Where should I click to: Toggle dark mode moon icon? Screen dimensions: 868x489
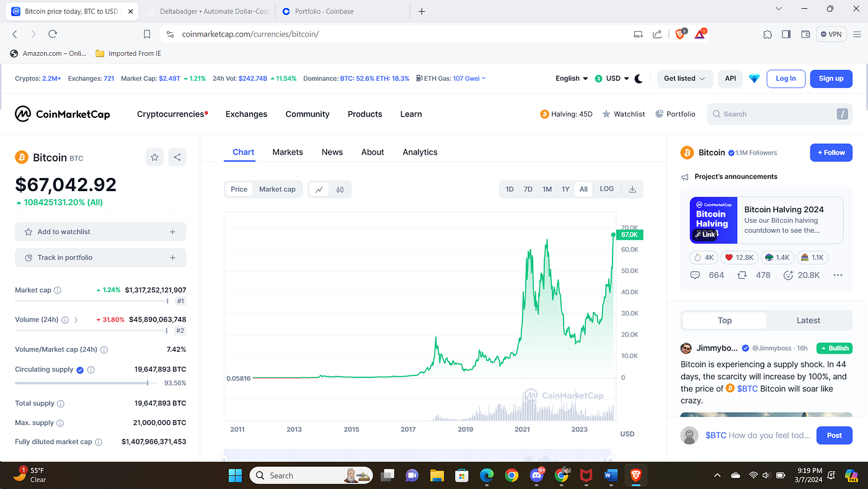click(x=639, y=78)
